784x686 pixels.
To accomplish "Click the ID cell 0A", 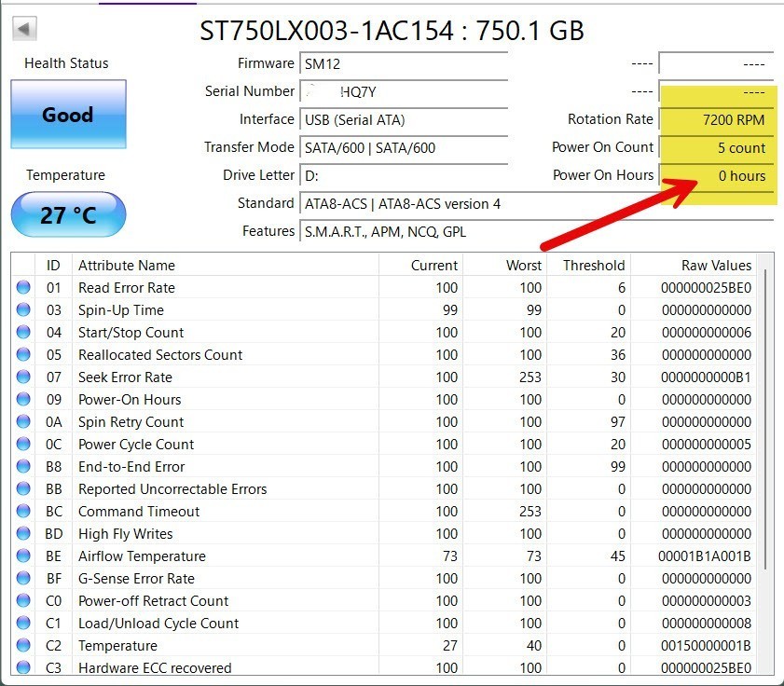I will [x=53, y=422].
